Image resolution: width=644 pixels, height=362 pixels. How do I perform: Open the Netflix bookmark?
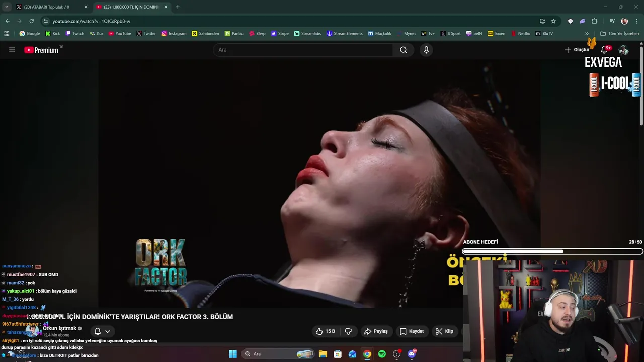point(520,34)
